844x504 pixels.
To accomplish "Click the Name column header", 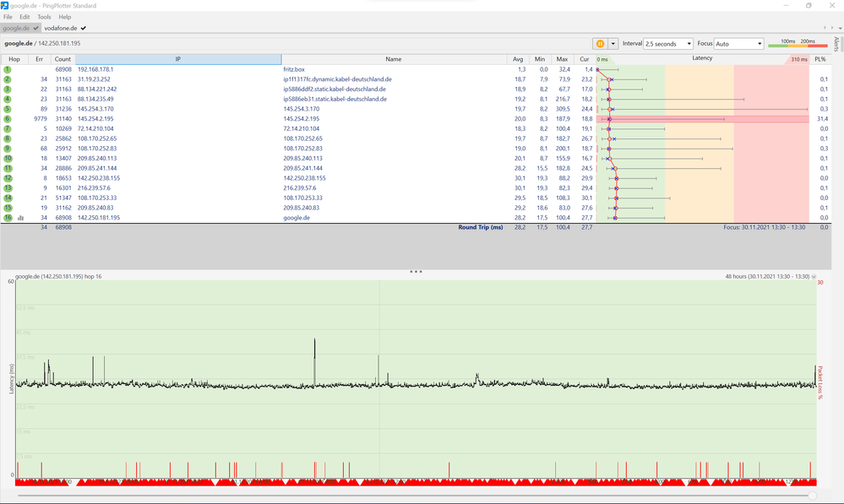I will point(394,59).
